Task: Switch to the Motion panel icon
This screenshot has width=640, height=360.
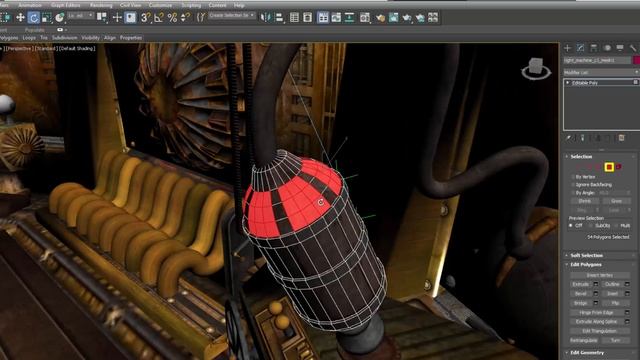Action: [607, 48]
